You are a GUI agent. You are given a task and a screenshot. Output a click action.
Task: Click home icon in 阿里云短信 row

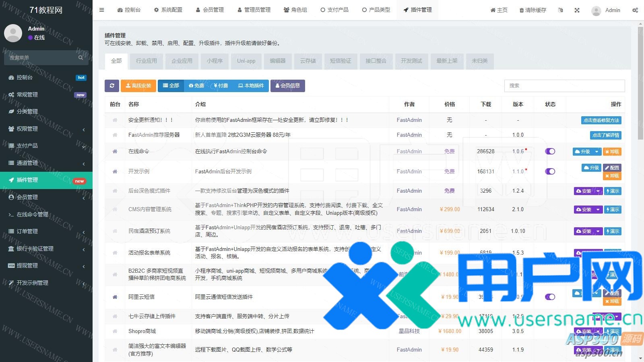coord(115,297)
